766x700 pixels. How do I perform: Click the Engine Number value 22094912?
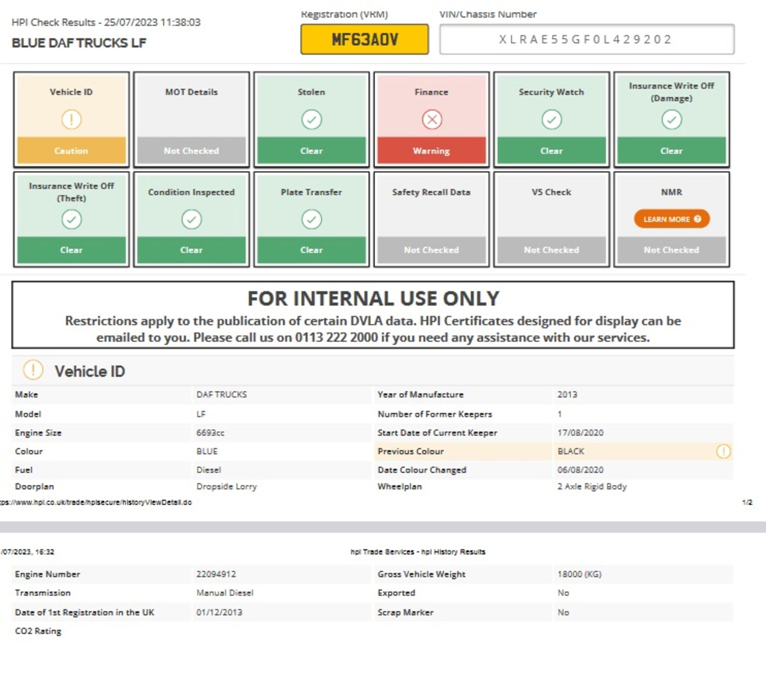tap(216, 574)
